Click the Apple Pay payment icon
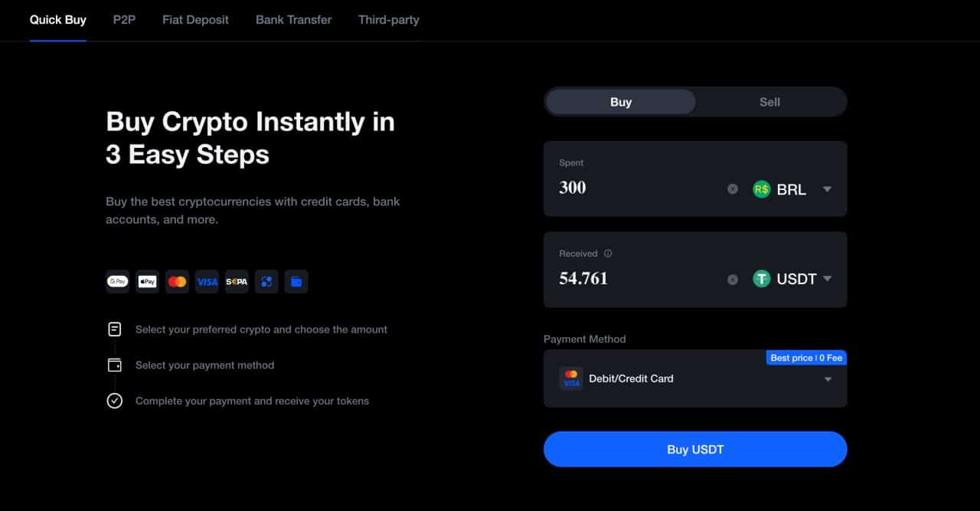This screenshot has height=511, width=980. (x=147, y=281)
